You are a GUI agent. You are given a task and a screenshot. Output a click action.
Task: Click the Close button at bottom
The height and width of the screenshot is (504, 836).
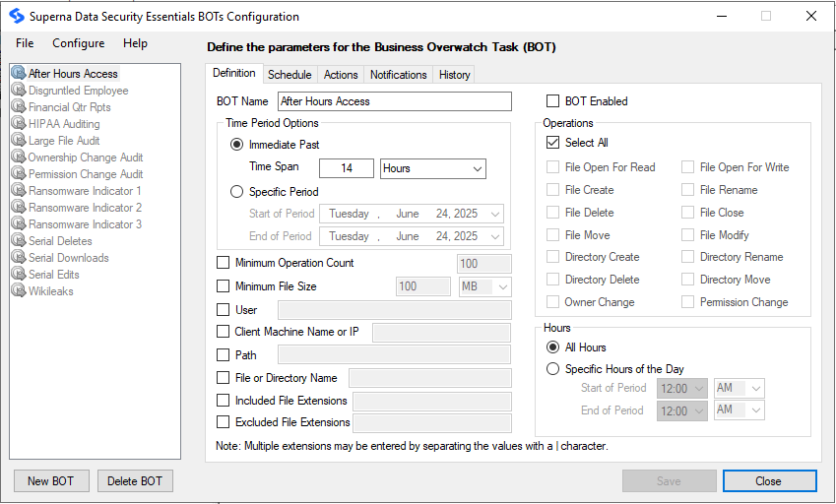(x=769, y=481)
